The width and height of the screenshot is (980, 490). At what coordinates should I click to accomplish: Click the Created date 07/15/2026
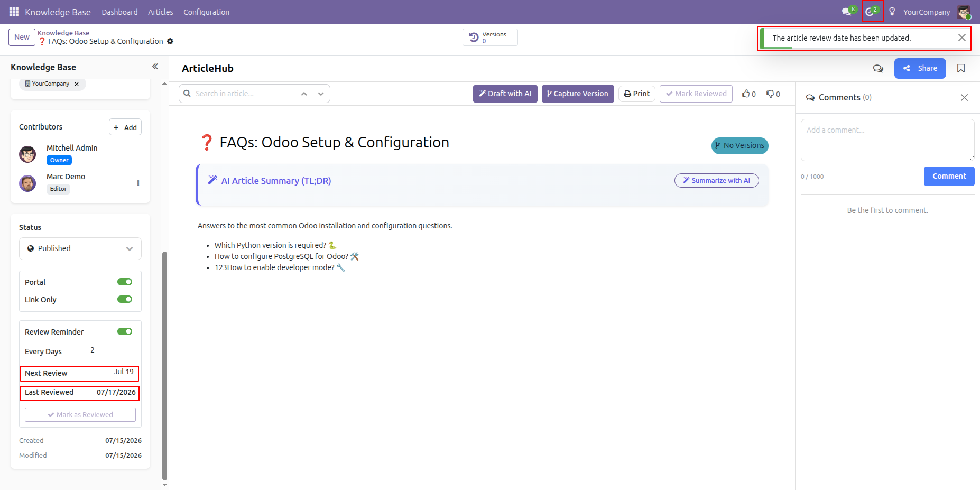pyautogui.click(x=123, y=440)
